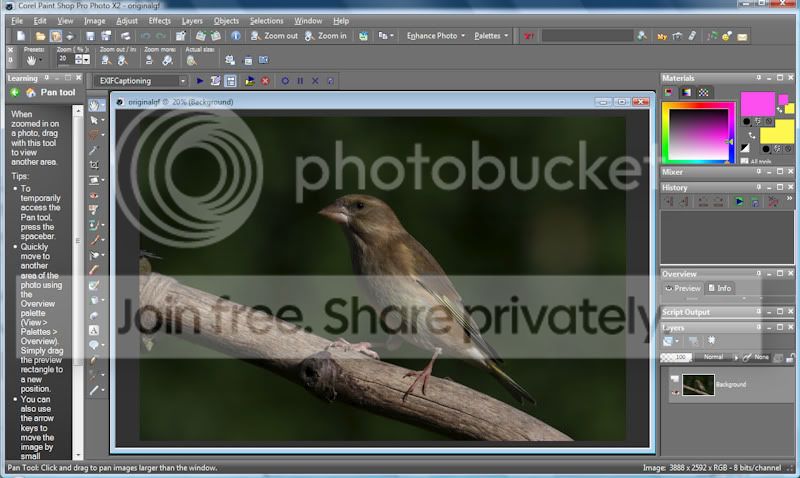Click the Home icon in Learning Center
800x478 pixels.
(x=31, y=93)
